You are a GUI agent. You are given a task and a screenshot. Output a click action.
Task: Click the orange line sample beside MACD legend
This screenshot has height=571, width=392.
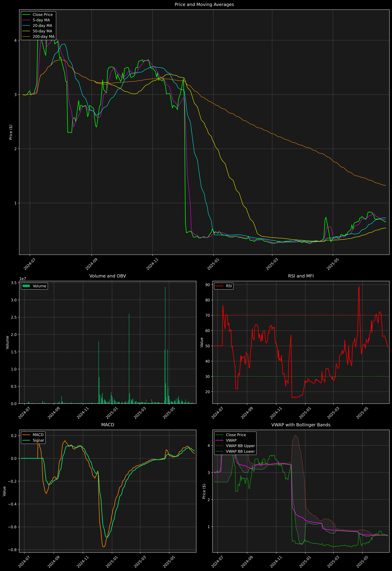tap(26, 435)
